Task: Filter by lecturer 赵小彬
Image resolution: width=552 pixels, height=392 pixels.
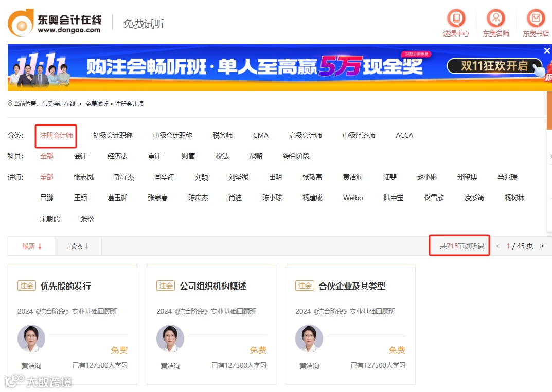Action: coord(426,177)
